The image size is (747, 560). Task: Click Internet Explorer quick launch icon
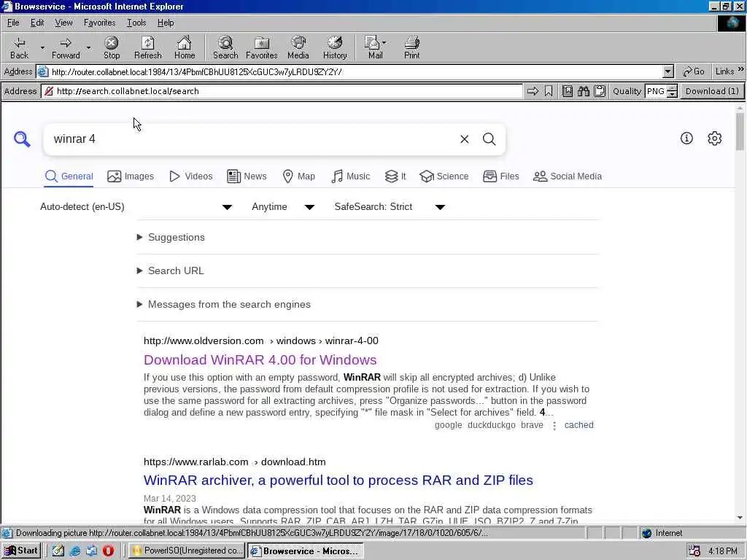75,551
